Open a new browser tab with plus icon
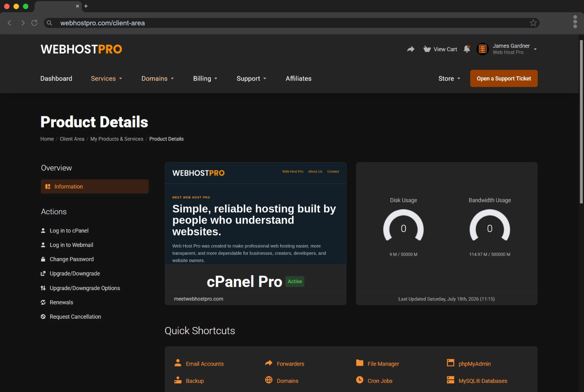Image resolution: width=584 pixels, height=392 pixels. (x=86, y=6)
